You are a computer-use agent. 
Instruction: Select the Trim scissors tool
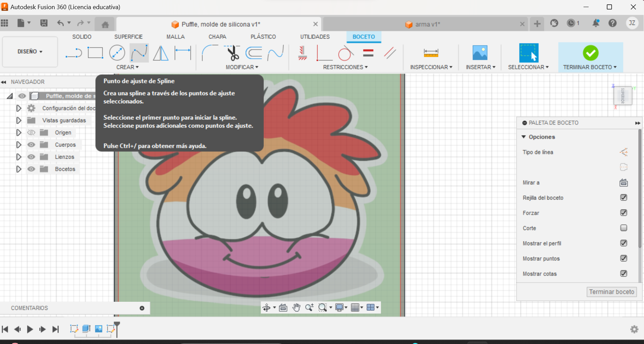(x=232, y=53)
